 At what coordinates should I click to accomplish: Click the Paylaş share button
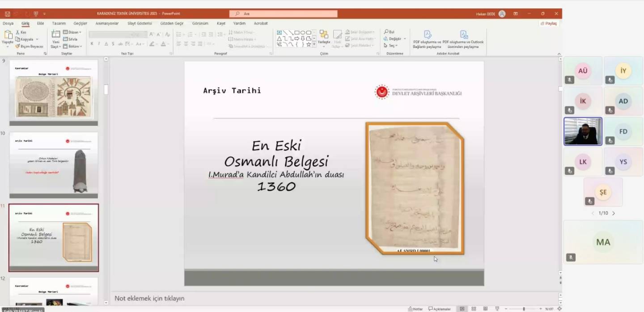click(549, 23)
